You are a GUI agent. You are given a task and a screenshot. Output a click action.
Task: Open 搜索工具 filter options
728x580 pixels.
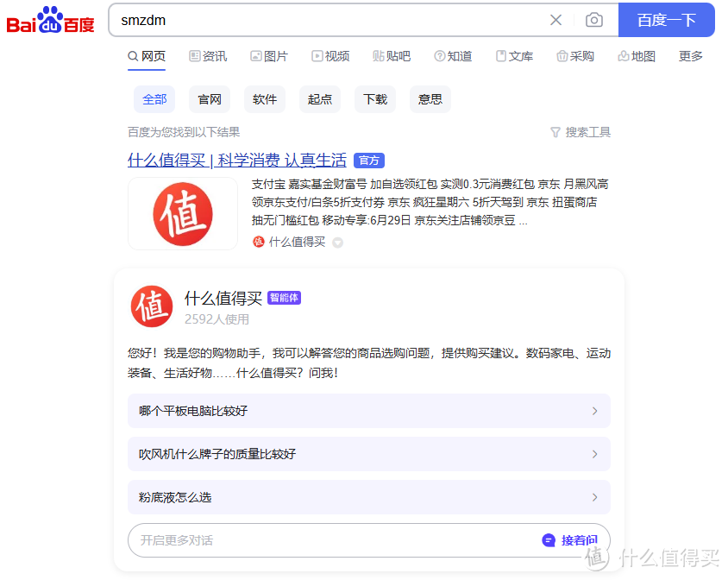tap(581, 132)
